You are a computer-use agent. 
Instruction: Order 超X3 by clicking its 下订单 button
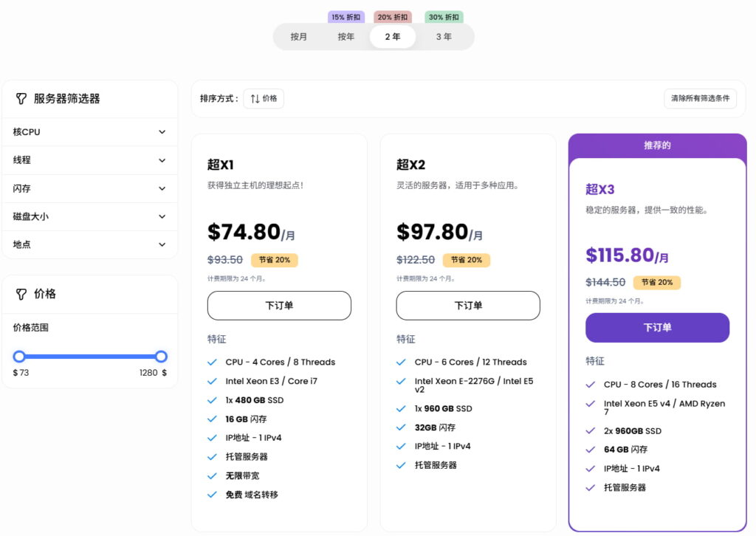656,327
